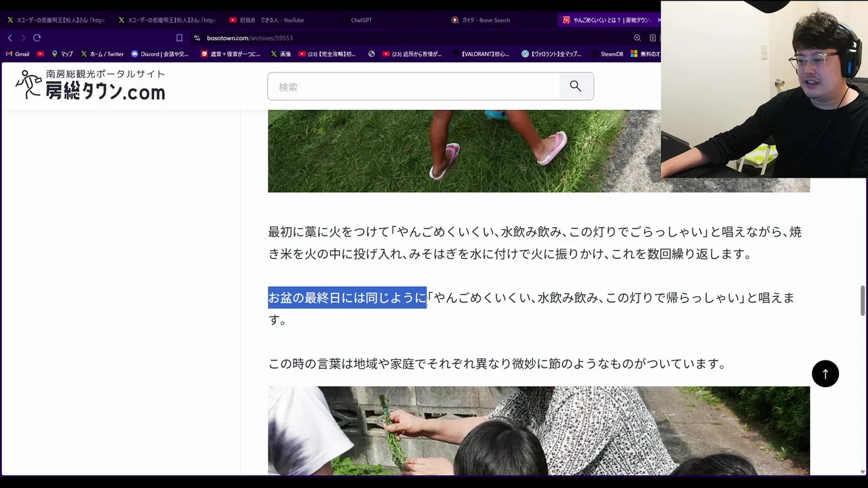Click the browser back arrow
Image resolution: width=868 pixels, height=488 pixels.
pos(9,38)
